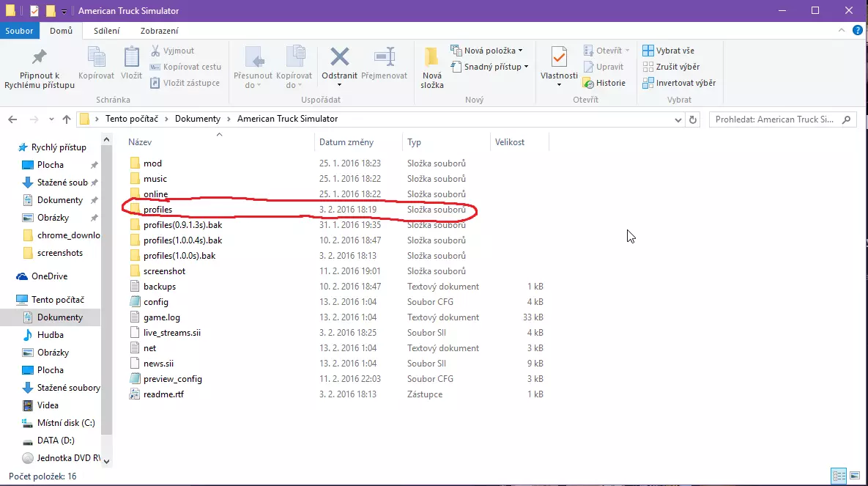Select Tento počítač in navigation pane
The image size is (868, 486).
(x=58, y=300)
